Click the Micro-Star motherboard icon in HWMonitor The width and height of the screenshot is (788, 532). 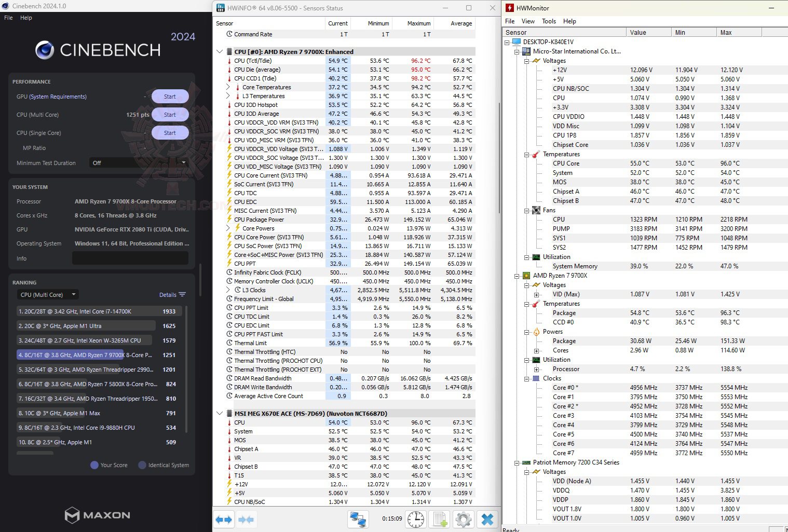click(x=526, y=51)
